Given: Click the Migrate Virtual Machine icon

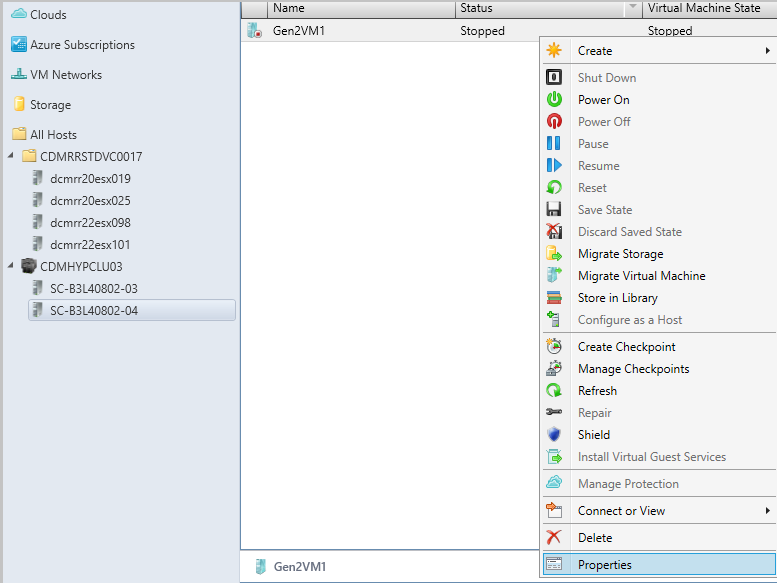Looking at the screenshot, I should click(x=554, y=275).
